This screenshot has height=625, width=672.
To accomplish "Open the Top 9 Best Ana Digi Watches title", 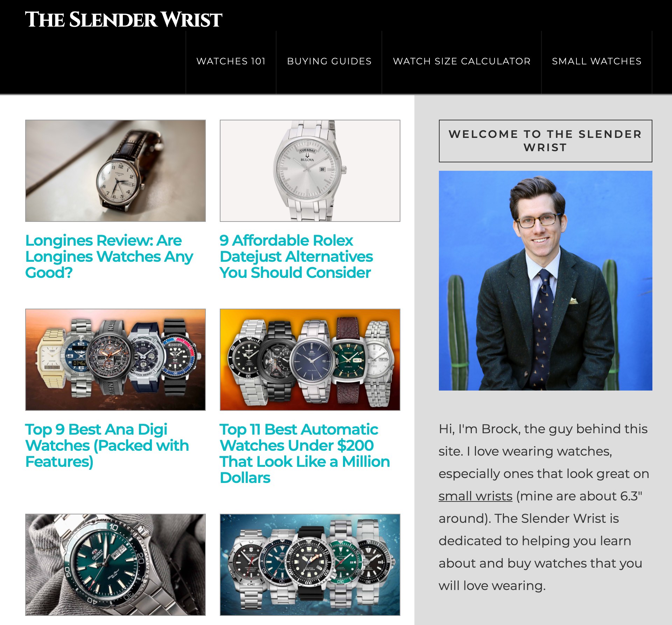I will [x=107, y=445].
